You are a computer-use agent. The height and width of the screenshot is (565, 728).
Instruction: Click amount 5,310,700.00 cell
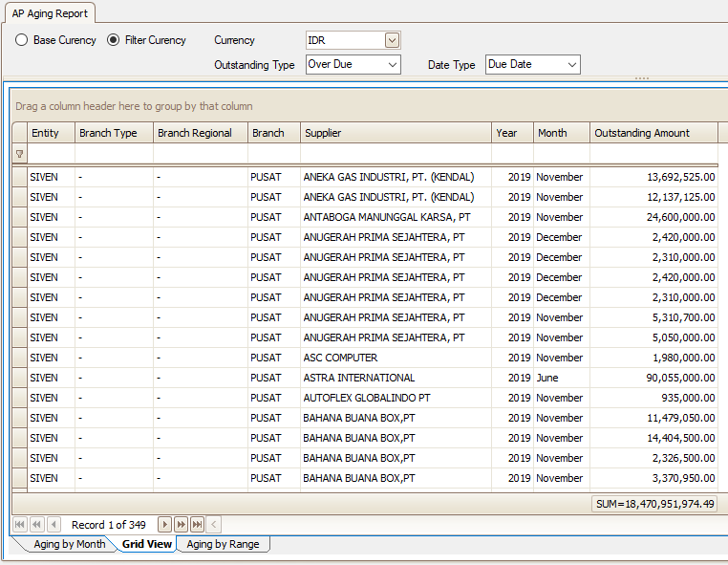coord(653,317)
